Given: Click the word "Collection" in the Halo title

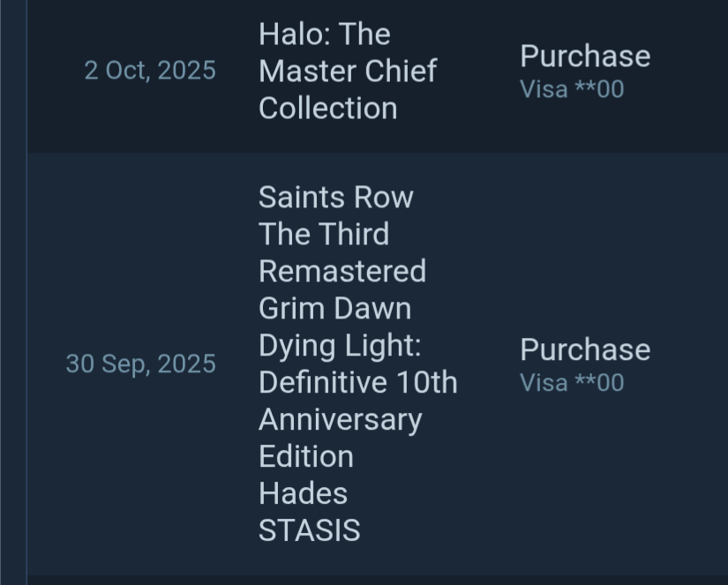Looking at the screenshot, I should [x=327, y=108].
